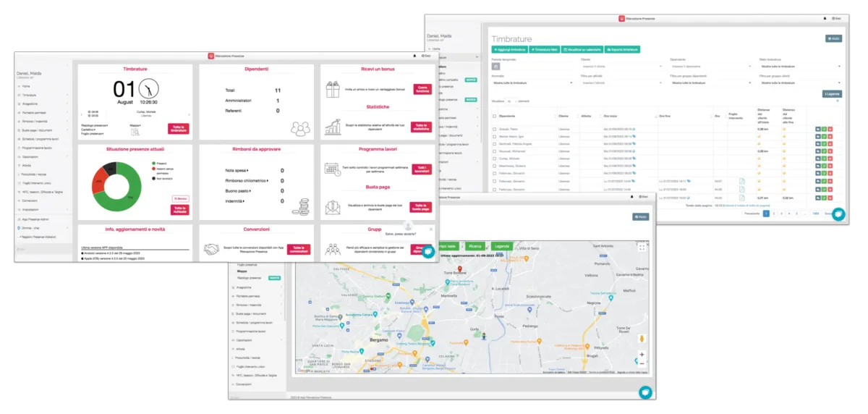Open 'Filtra per gruppo clienti' dropdown
This screenshot has width=868, height=414.
pos(800,83)
